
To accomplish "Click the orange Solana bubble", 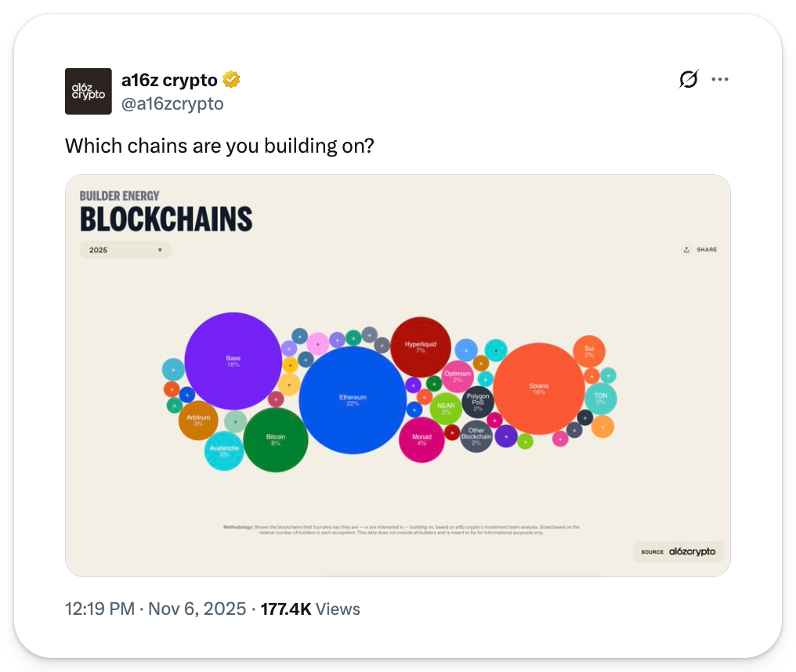I will [539, 388].
